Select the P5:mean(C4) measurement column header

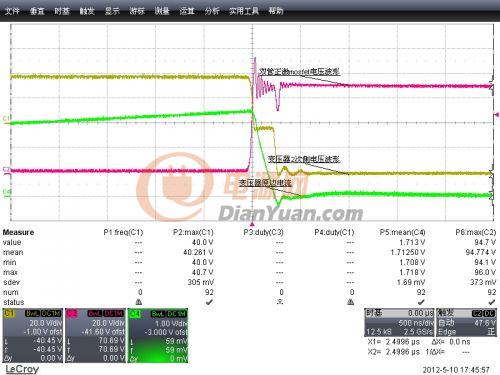tap(402, 232)
